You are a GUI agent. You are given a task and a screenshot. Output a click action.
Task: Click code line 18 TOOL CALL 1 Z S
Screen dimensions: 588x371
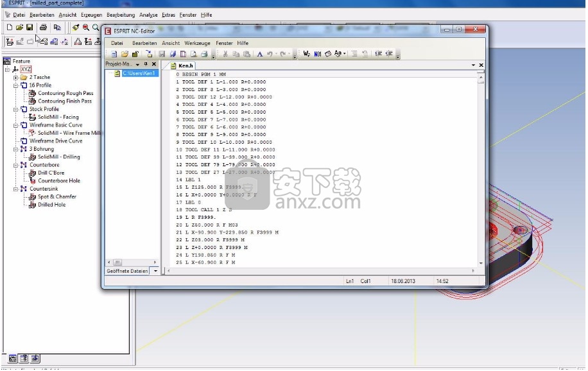point(204,210)
